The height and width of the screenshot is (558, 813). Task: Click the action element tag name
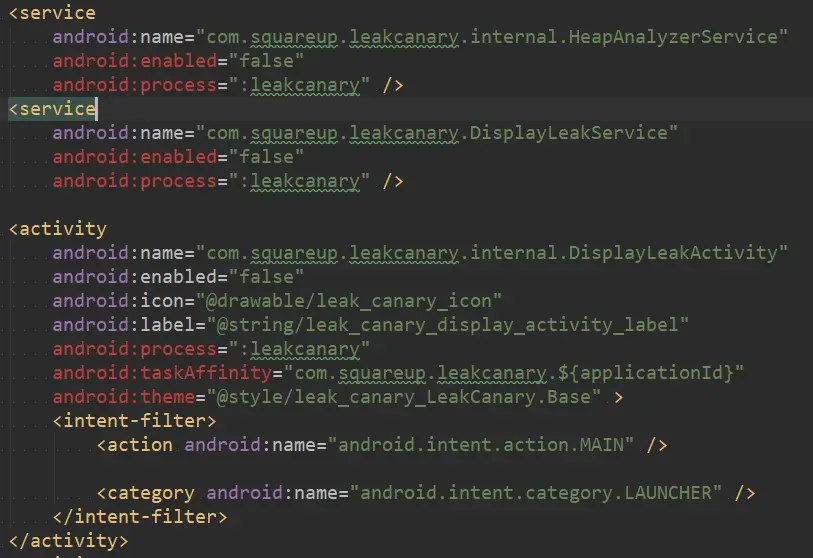tap(140, 445)
